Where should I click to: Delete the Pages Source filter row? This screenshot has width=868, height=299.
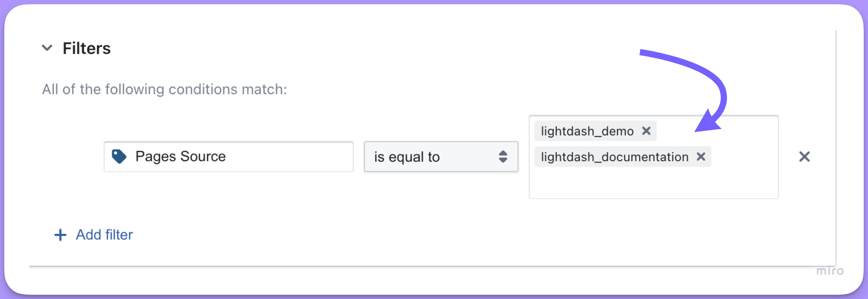click(x=804, y=156)
